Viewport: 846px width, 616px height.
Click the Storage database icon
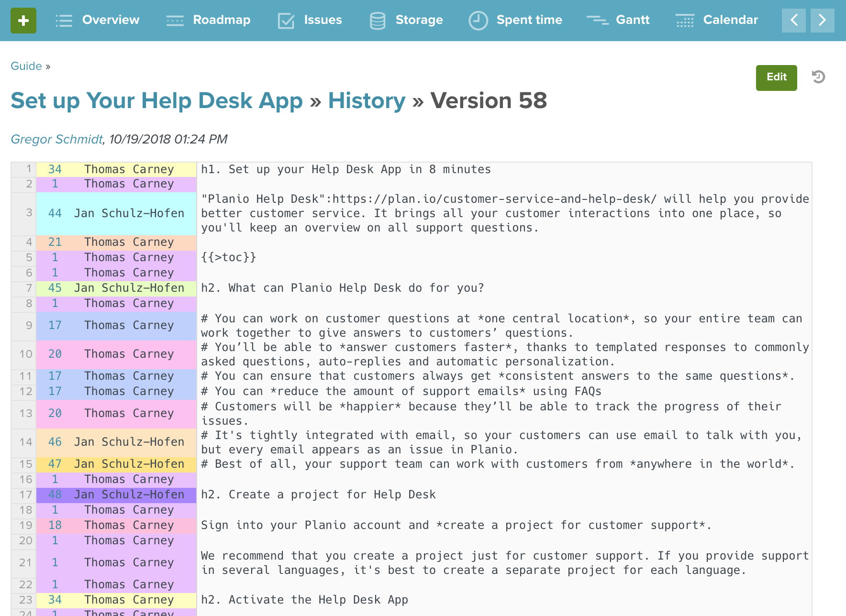click(x=378, y=21)
